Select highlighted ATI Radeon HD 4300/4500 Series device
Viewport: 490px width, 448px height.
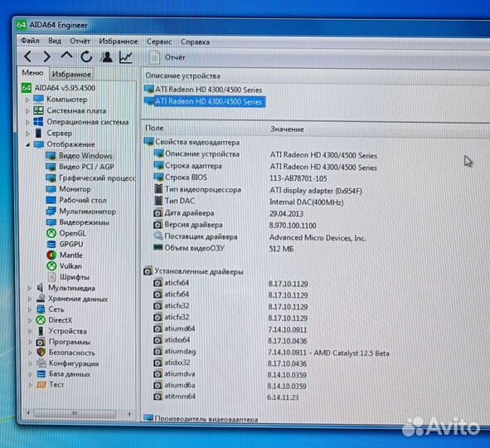click(205, 101)
